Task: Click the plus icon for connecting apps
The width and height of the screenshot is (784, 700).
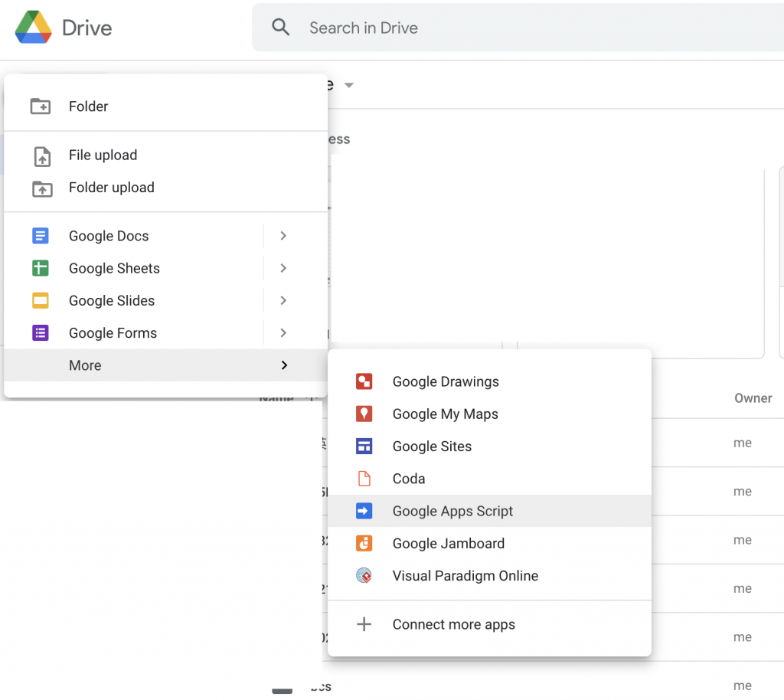Action: (x=364, y=624)
